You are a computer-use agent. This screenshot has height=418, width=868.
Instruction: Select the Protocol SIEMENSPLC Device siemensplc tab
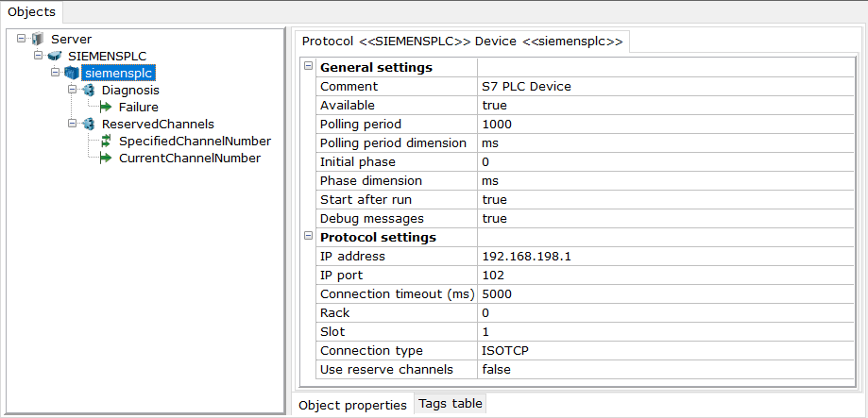[x=462, y=42]
